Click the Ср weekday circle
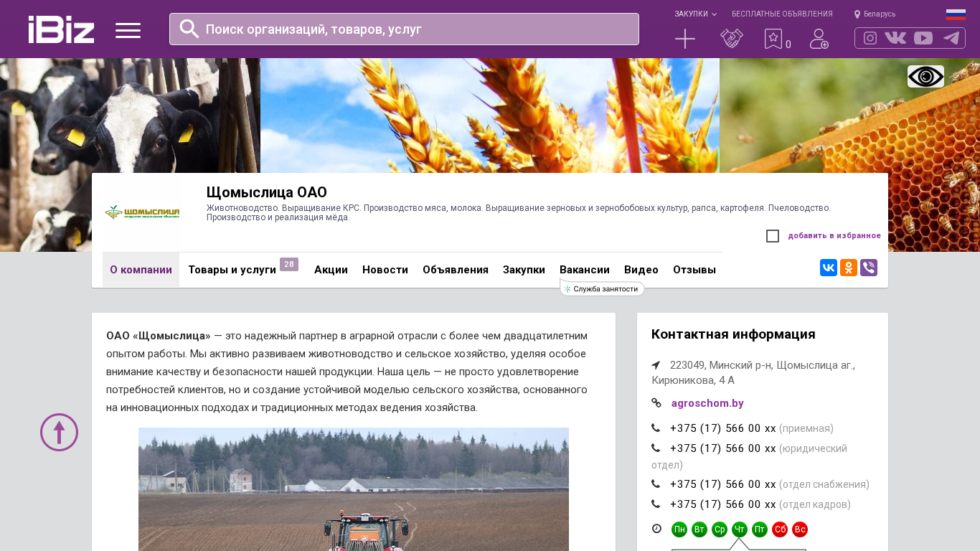 pyautogui.click(x=720, y=529)
